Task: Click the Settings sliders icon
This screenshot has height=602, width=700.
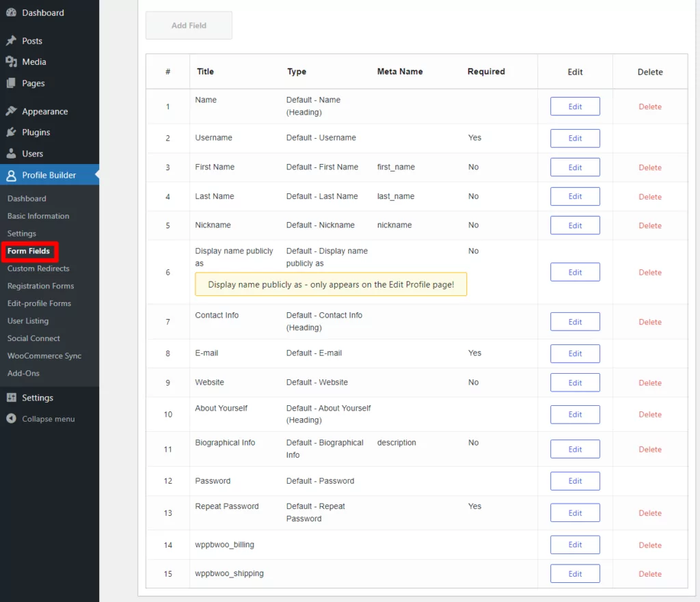Action: pos(11,398)
